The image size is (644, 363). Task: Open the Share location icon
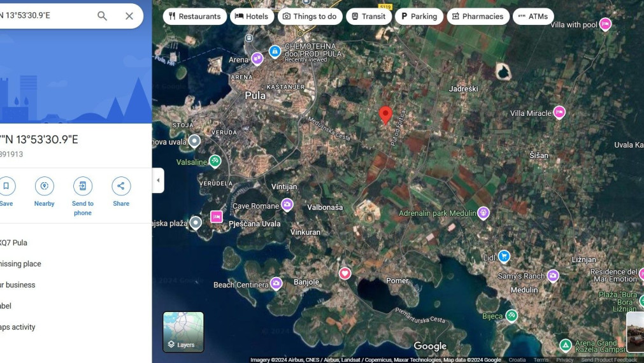click(121, 186)
